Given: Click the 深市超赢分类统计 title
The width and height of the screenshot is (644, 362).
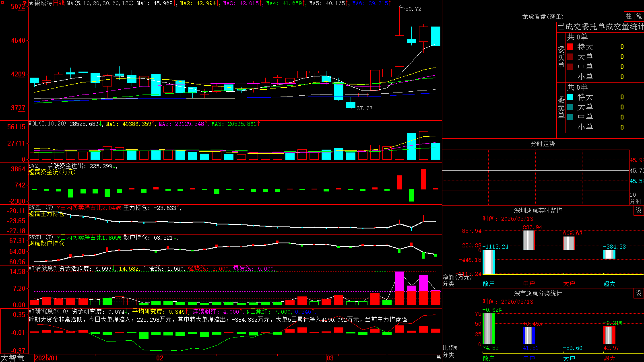Looking at the screenshot, I should [538, 293].
